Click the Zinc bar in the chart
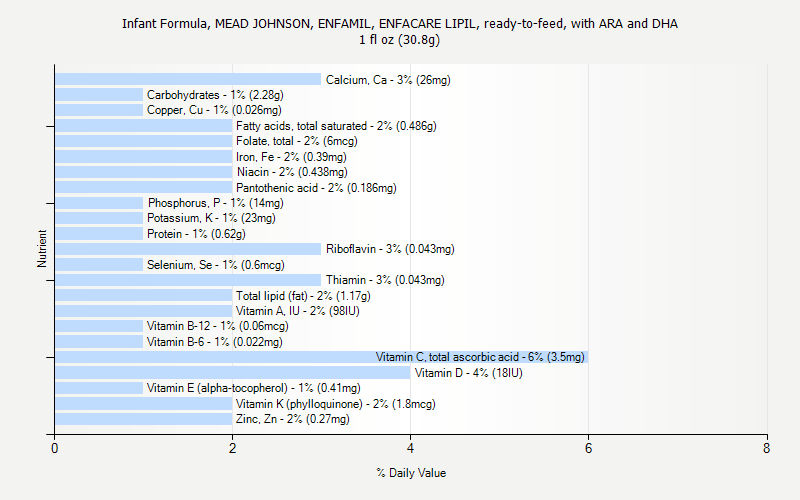 pos(144,419)
